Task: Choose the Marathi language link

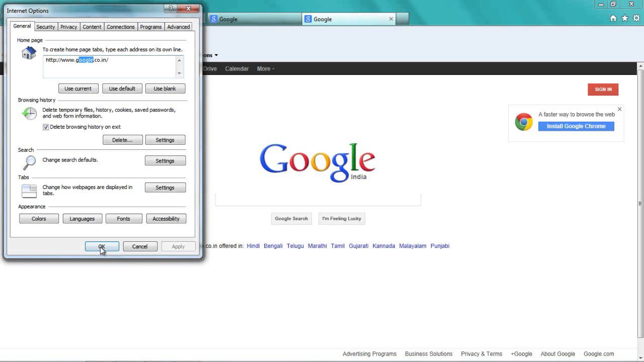Action: coord(317,246)
